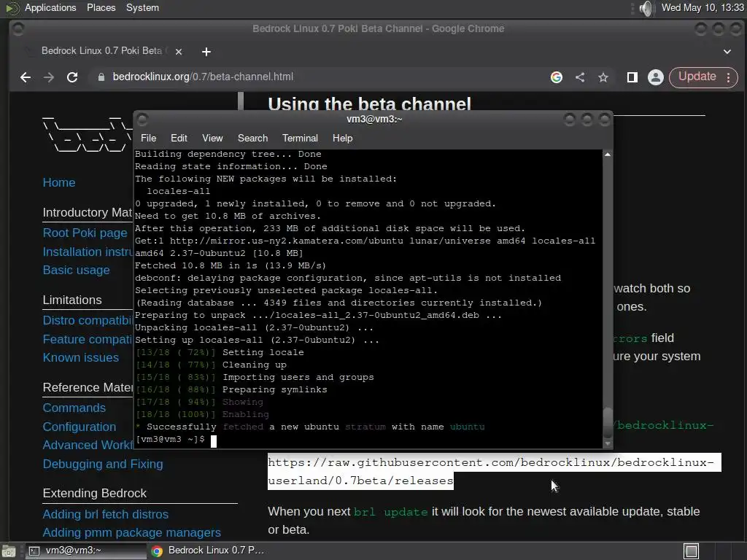The image size is (747, 560).
Task: Open the Places menu in the top panel
Action: [x=101, y=7]
